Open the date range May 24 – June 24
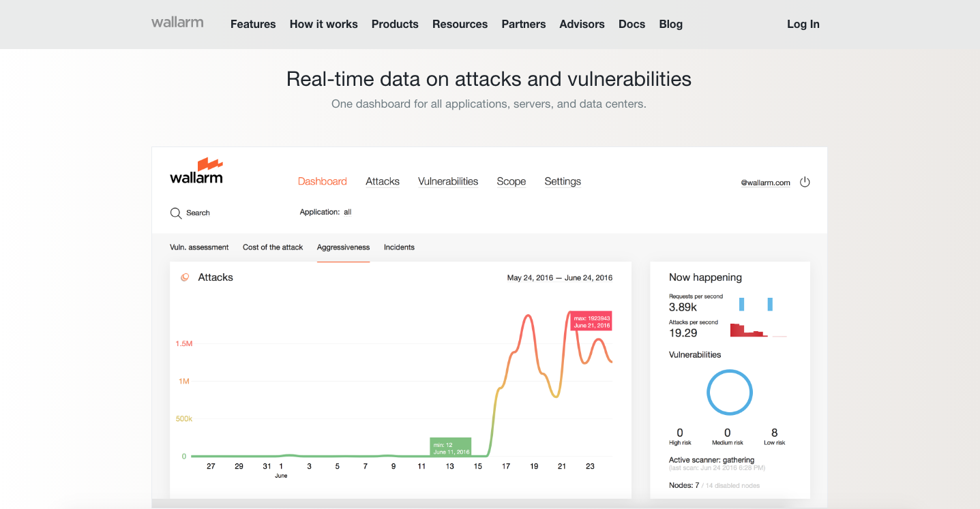 [559, 277]
